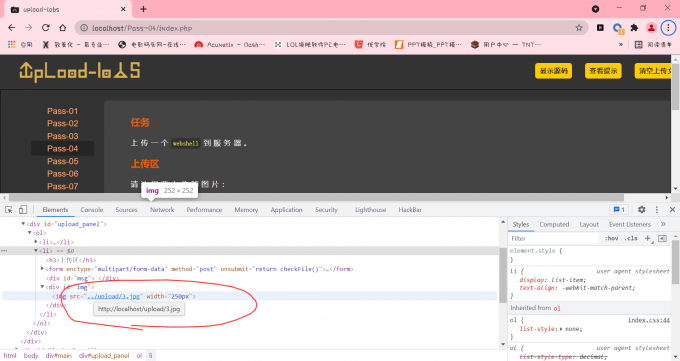Screen dimensions: 680x361
Task: Switch to the HackBar tab
Action: [x=410, y=210]
